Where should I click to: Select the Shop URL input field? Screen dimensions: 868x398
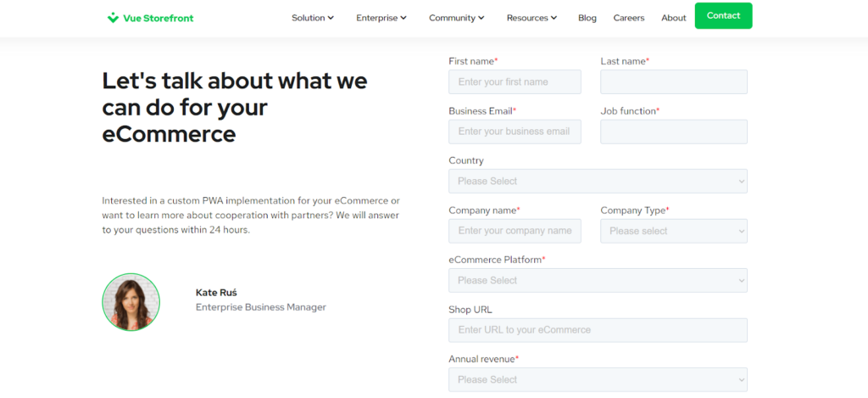click(x=598, y=330)
